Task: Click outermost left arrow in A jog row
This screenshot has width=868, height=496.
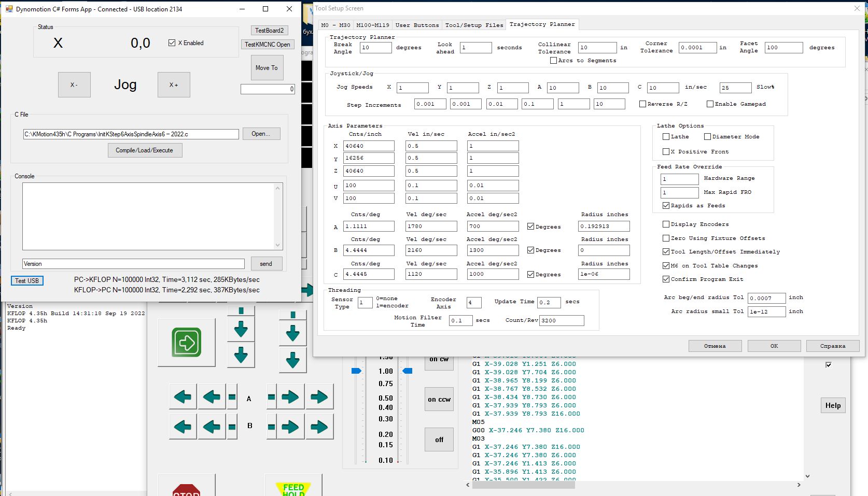Action: (183, 398)
